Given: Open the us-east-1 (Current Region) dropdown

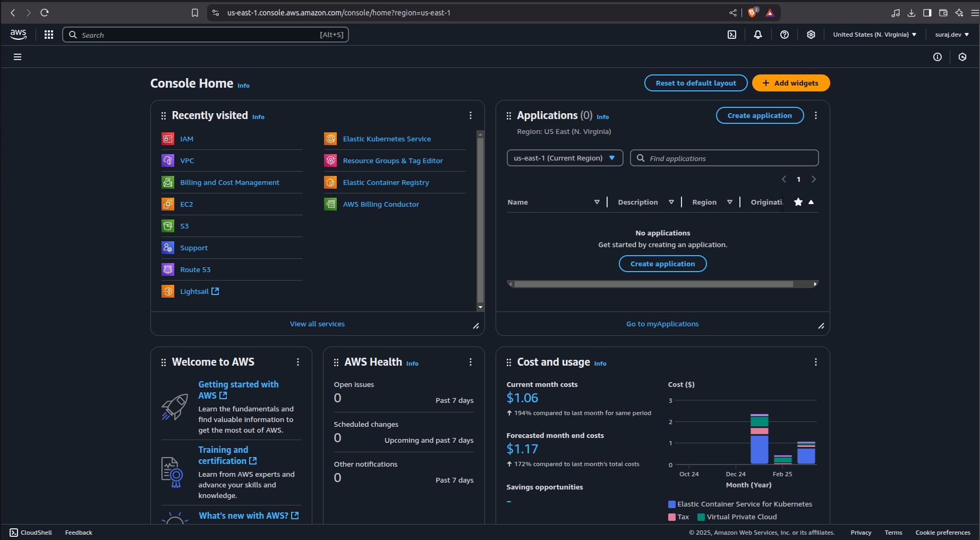Looking at the screenshot, I should pyautogui.click(x=565, y=158).
